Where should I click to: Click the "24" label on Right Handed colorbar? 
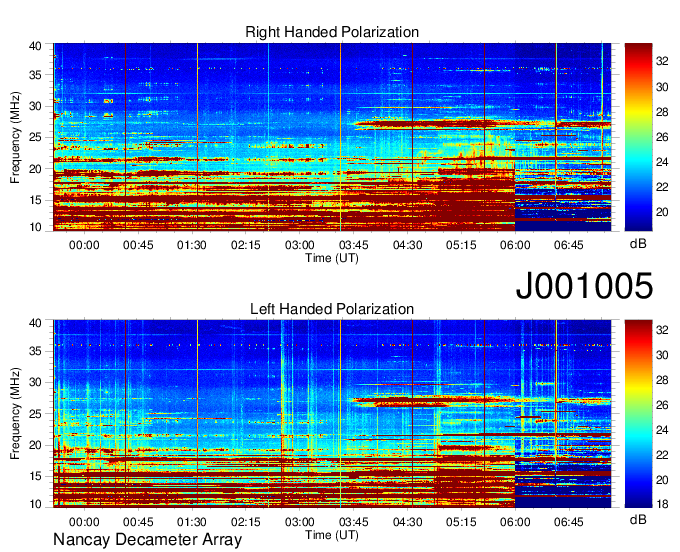662,162
